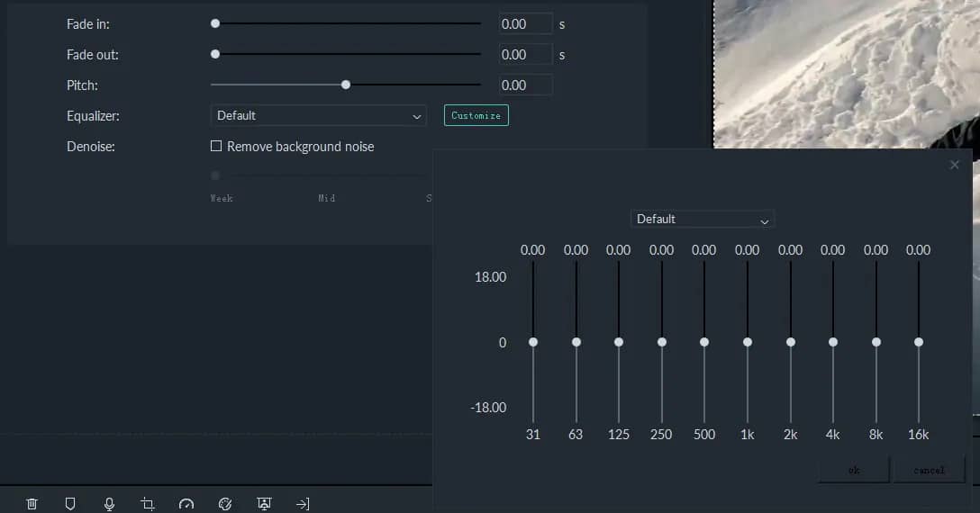Open the speed gauge icon
The image size is (980, 513).
pyautogui.click(x=186, y=504)
